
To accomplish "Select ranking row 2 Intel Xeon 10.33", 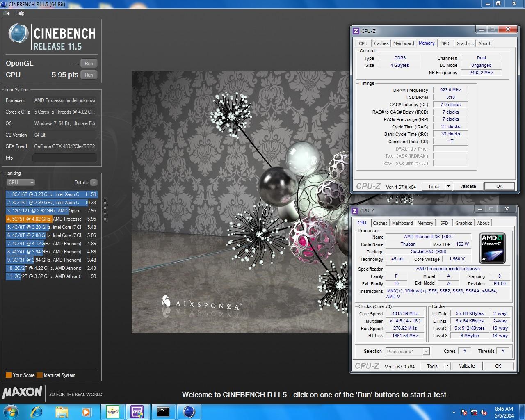I will [52, 203].
